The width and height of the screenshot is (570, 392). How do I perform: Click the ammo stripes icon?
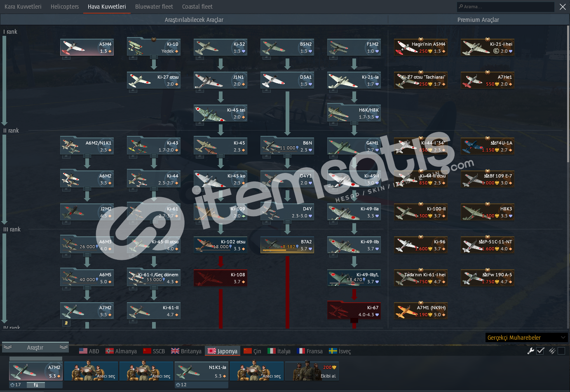(552, 351)
